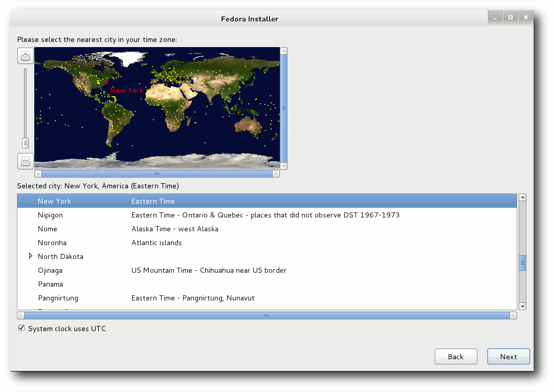Select Noronha in the city list
Image resolution: width=554 pixels, height=392 pixels.
pyautogui.click(x=267, y=243)
